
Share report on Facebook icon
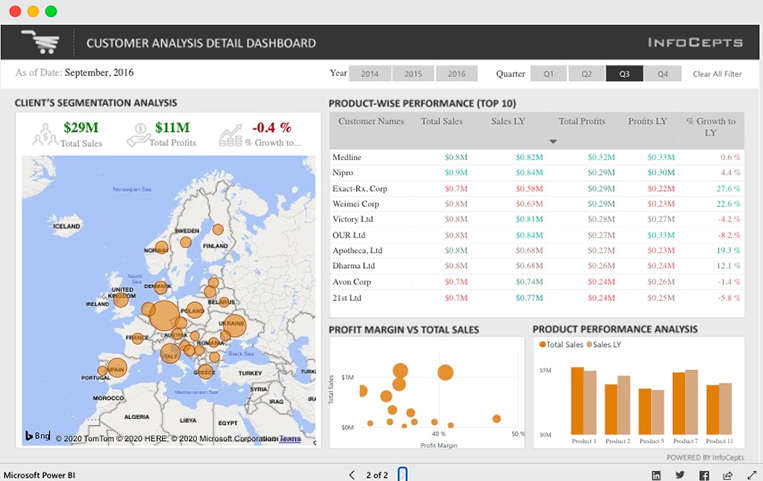point(704,475)
